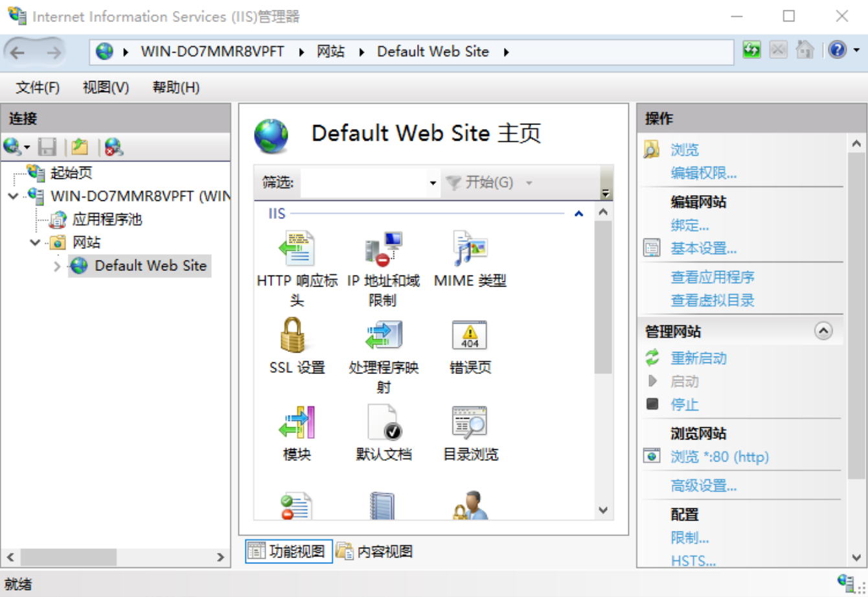This screenshot has height=597, width=868.
Task: Go to the home page via house icon
Action: (x=805, y=50)
